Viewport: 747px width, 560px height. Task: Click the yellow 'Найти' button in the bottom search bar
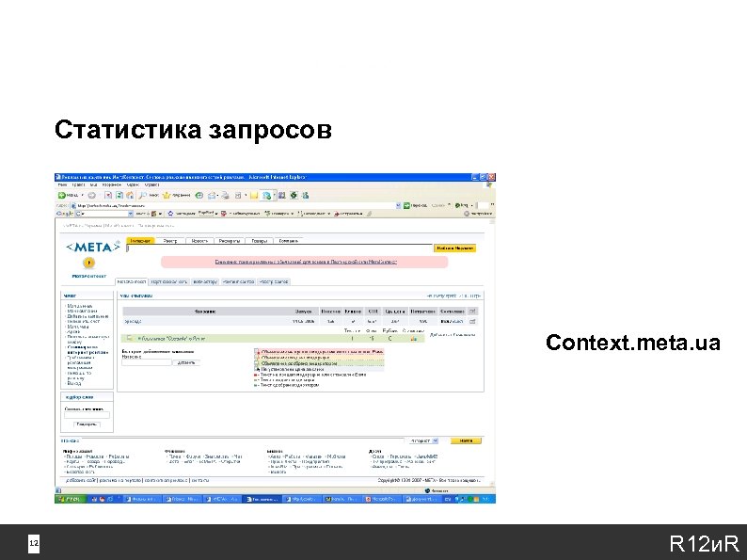(x=466, y=440)
